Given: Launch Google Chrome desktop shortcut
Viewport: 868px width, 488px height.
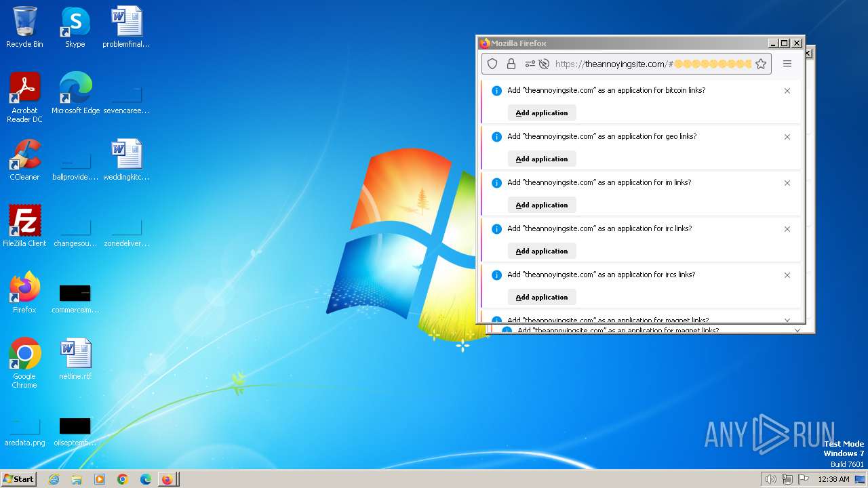Looking at the screenshot, I should point(24,363).
